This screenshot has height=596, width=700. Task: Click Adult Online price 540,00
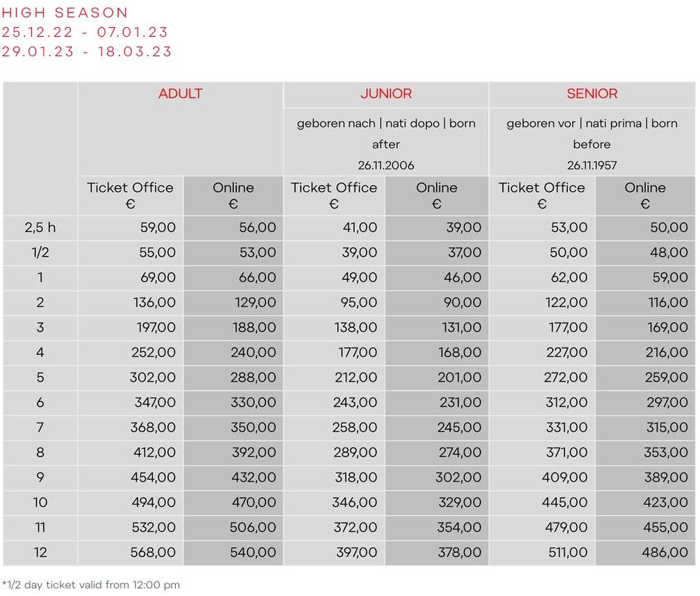coord(253,553)
